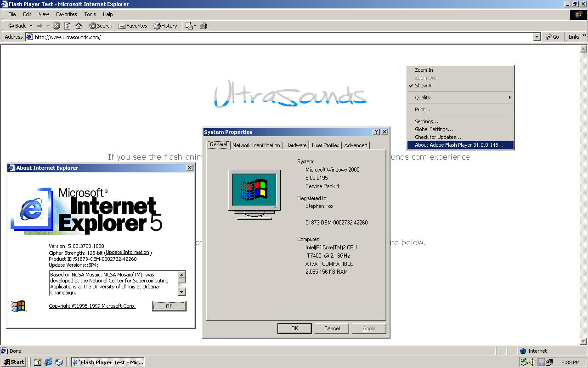Switch to the Hardware tab
Image resolution: width=588 pixels, height=368 pixels.
pyautogui.click(x=296, y=145)
